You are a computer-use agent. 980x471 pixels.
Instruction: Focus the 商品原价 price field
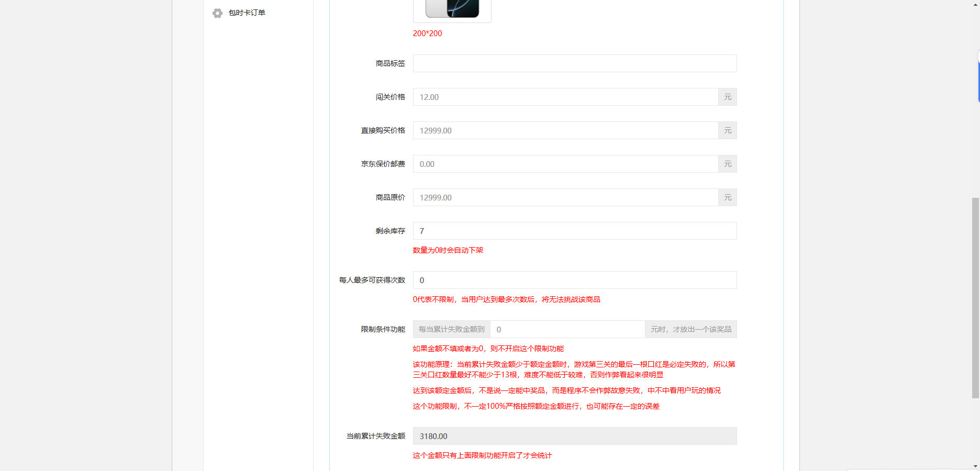point(565,197)
